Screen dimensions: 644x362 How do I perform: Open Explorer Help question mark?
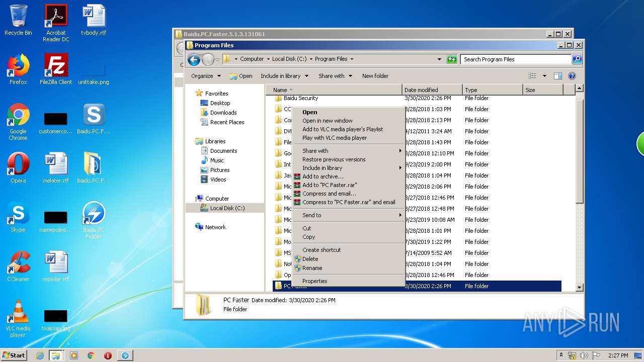tap(572, 76)
